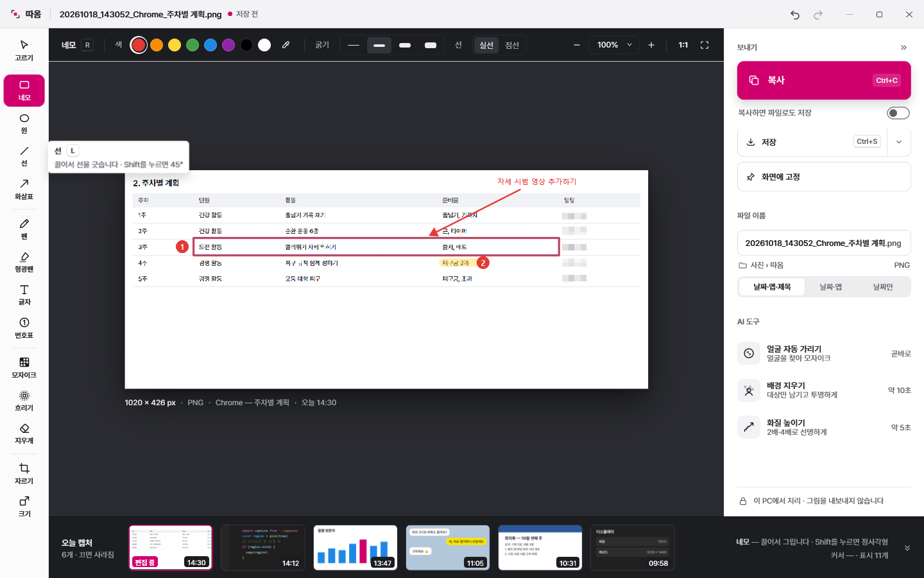Zoom out with the minus button
Viewport: 924px width, 578px height.
pos(577,45)
